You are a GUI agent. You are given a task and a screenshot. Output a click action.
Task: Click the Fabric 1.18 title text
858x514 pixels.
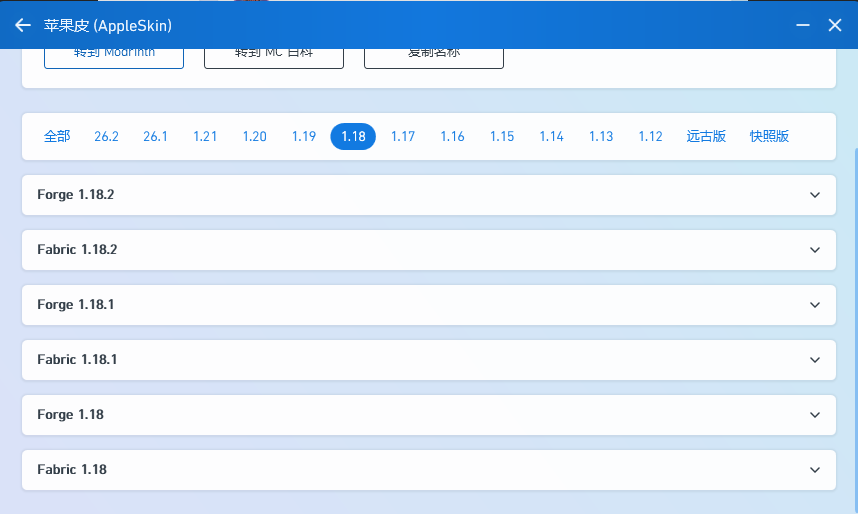[x=72, y=470]
